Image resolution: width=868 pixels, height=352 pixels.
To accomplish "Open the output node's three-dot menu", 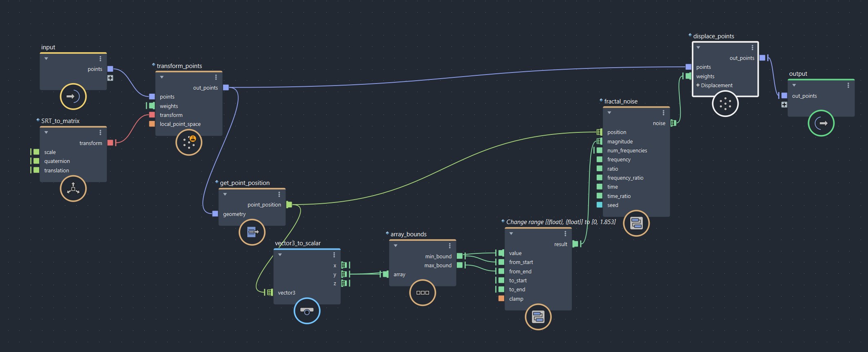I will pos(848,85).
